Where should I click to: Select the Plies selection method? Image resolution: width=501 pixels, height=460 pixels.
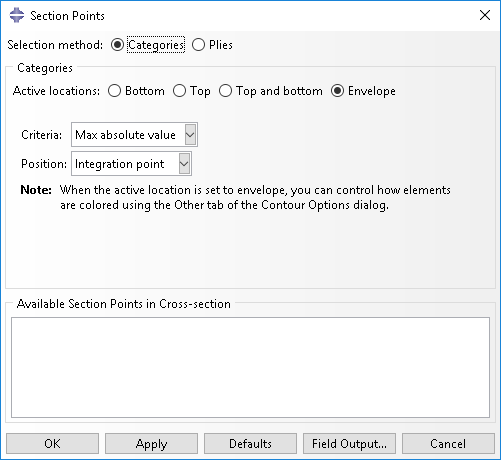click(x=198, y=45)
